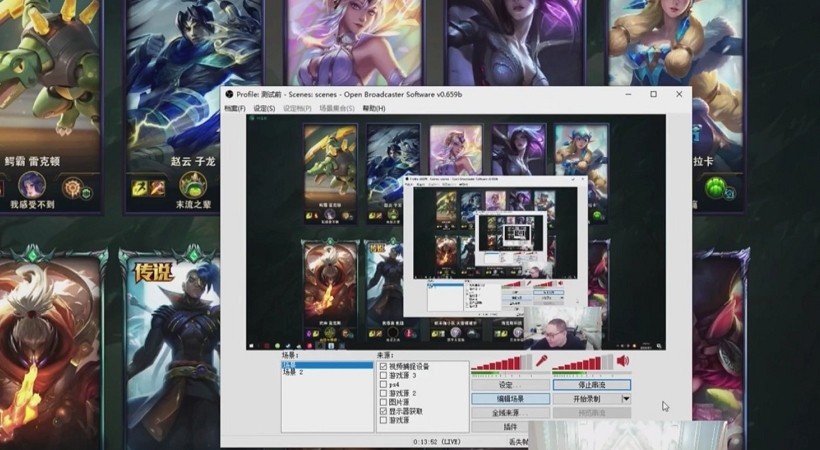Toggle the 视频捕捉设备 source checkbox
Image resolution: width=820 pixels, height=450 pixels.
tap(383, 366)
